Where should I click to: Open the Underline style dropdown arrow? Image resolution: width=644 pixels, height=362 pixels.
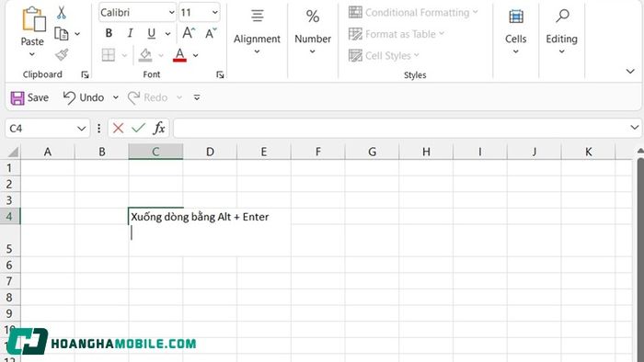[x=168, y=34]
